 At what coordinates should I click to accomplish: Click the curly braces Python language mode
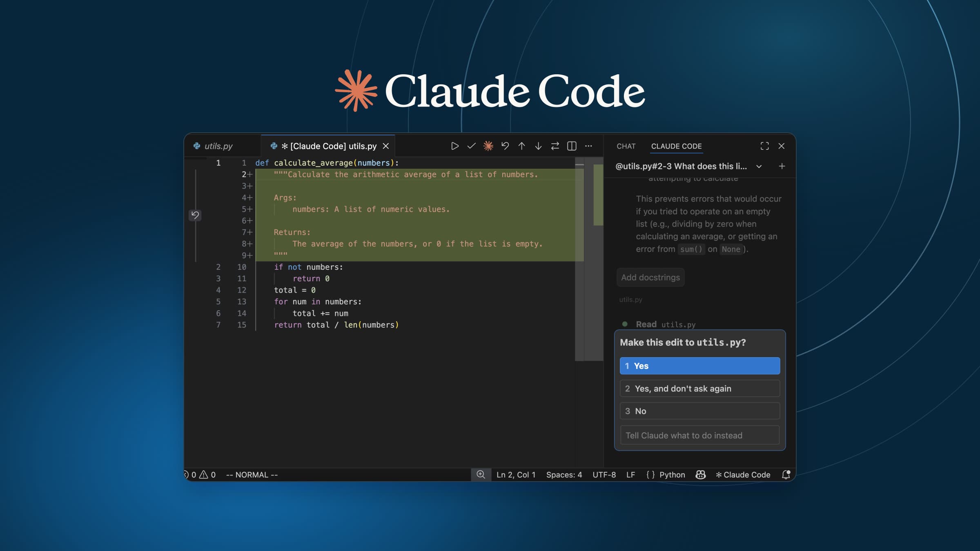point(666,475)
